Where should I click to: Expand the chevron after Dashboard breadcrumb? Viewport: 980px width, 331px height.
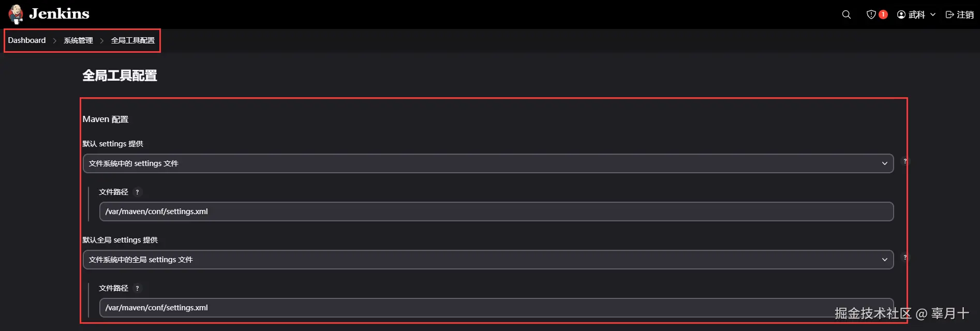tap(55, 40)
